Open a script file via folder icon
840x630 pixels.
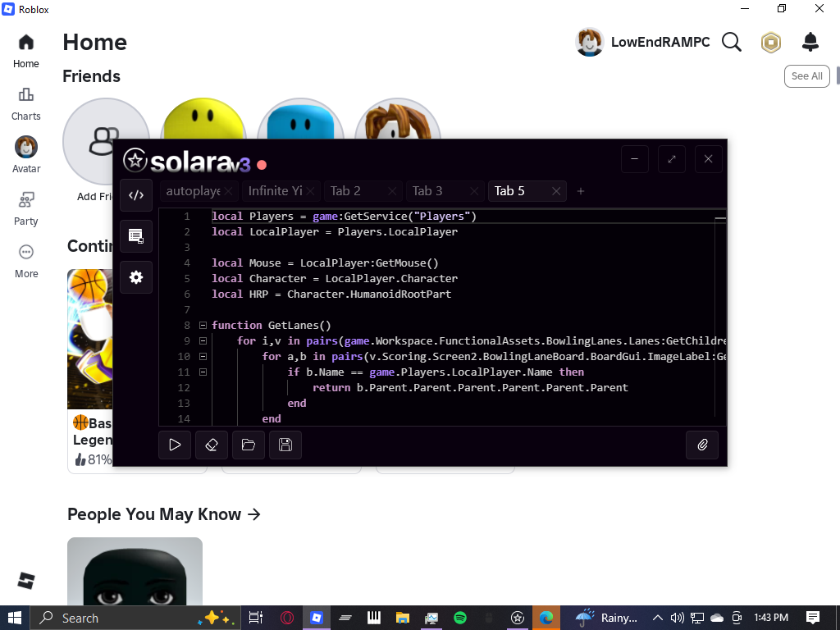point(249,445)
